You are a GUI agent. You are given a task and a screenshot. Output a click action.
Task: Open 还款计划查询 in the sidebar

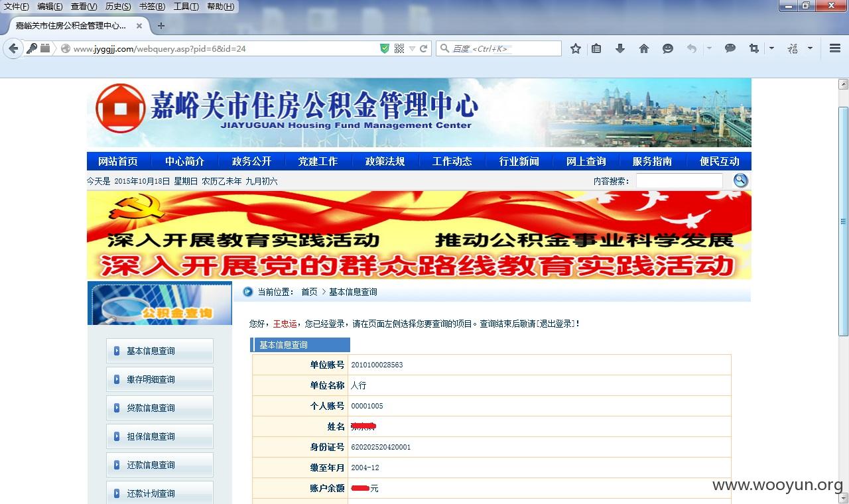160,493
